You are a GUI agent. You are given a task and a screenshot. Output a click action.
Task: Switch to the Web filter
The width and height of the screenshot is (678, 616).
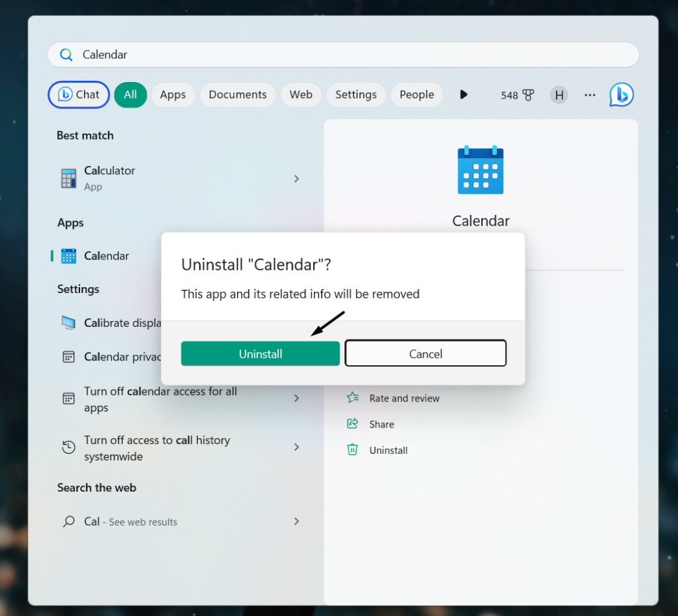(x=301, y=95)
